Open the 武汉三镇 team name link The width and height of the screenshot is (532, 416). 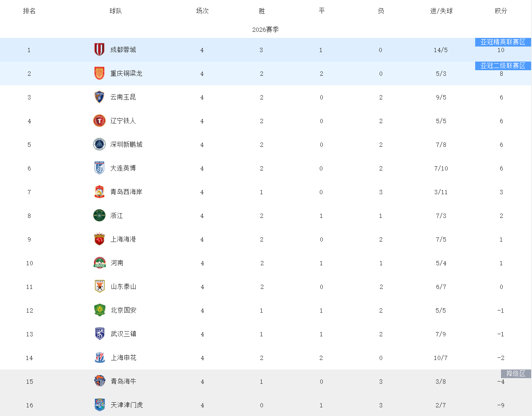pos(124,334)
